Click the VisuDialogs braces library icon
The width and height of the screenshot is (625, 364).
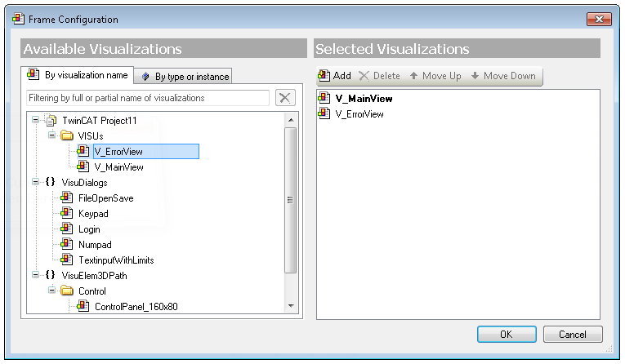[50, 182]
